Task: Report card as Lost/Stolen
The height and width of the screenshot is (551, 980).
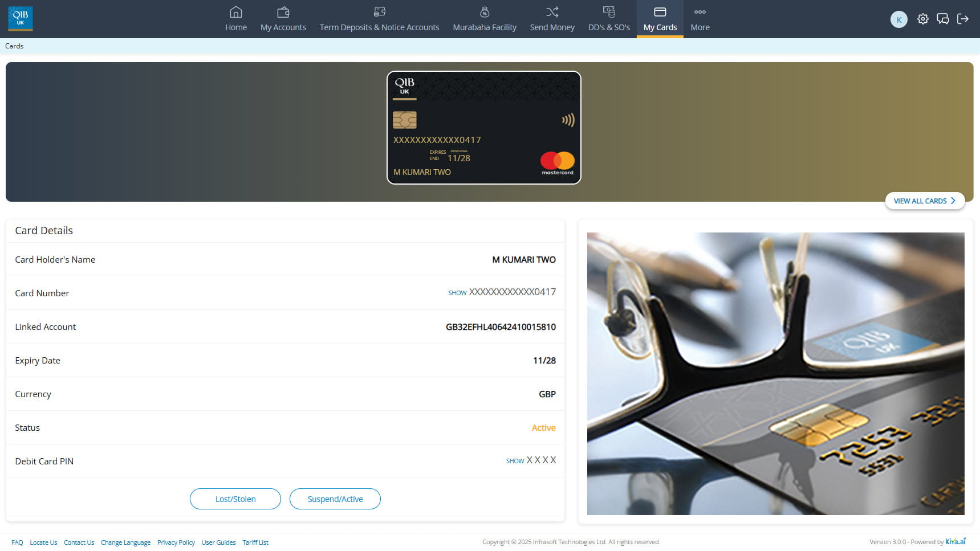Action: [x=235, y=499]
